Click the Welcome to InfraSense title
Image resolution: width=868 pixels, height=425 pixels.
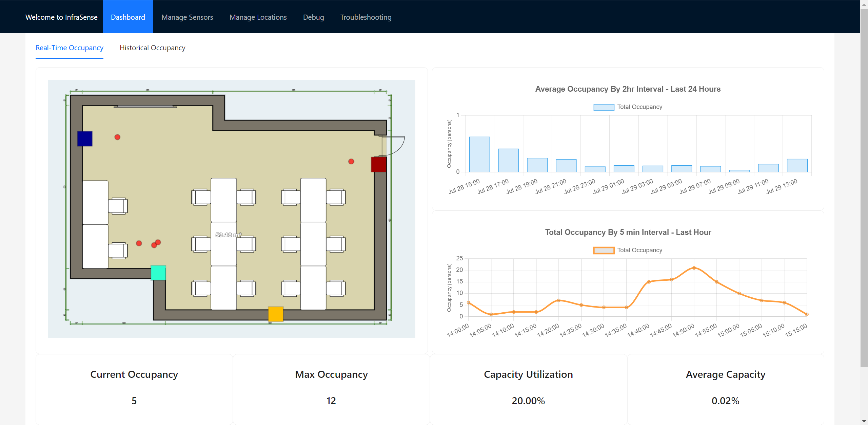61,17
